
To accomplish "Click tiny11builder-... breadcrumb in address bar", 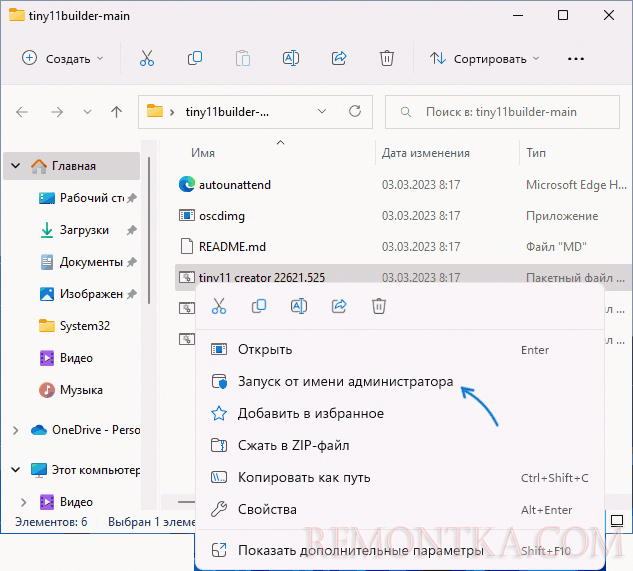I will [227, 112].
